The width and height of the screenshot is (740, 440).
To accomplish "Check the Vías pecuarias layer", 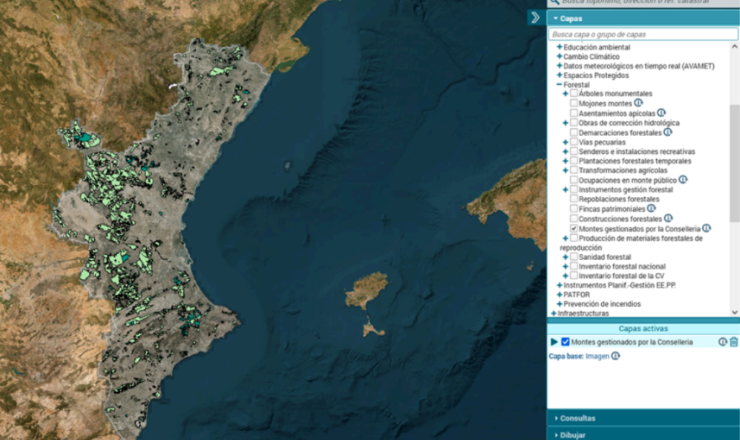I will click(x=574, y=142).
